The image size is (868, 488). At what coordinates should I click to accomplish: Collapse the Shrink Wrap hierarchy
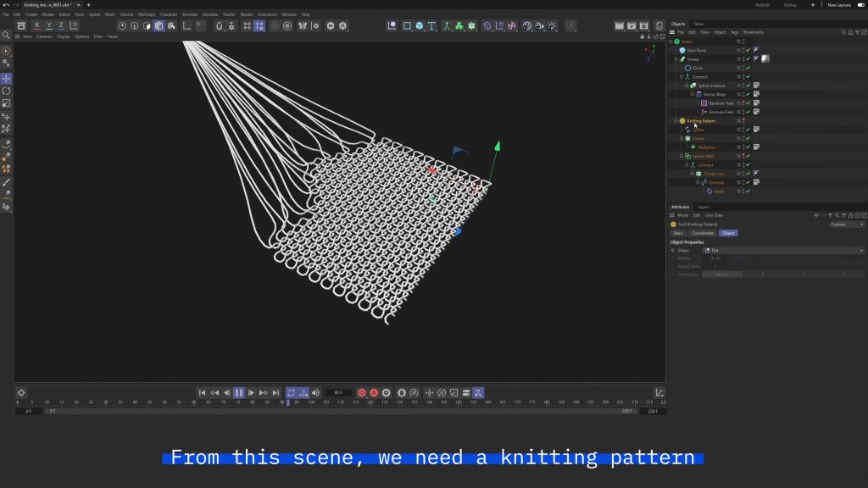coord(693,95)
